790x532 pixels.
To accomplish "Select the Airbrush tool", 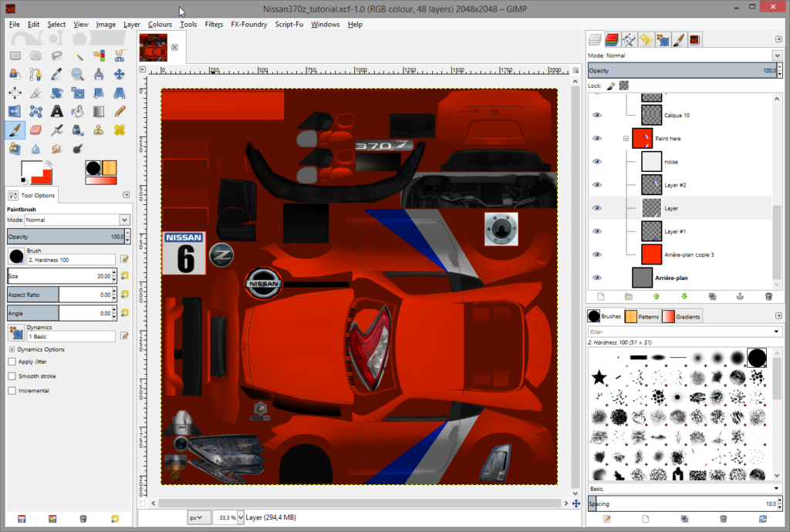I will click(56, 130).
